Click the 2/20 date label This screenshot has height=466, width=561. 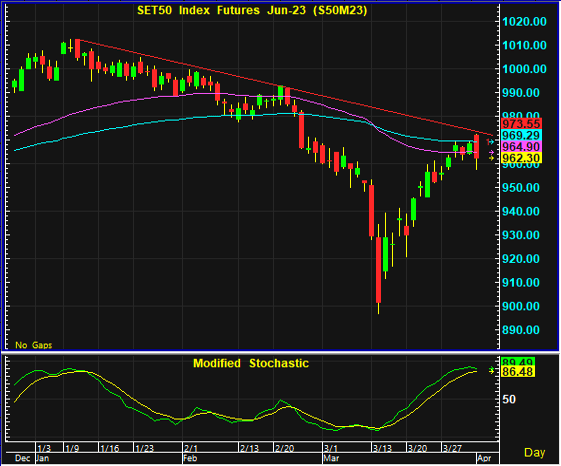[x=284, y=448]
